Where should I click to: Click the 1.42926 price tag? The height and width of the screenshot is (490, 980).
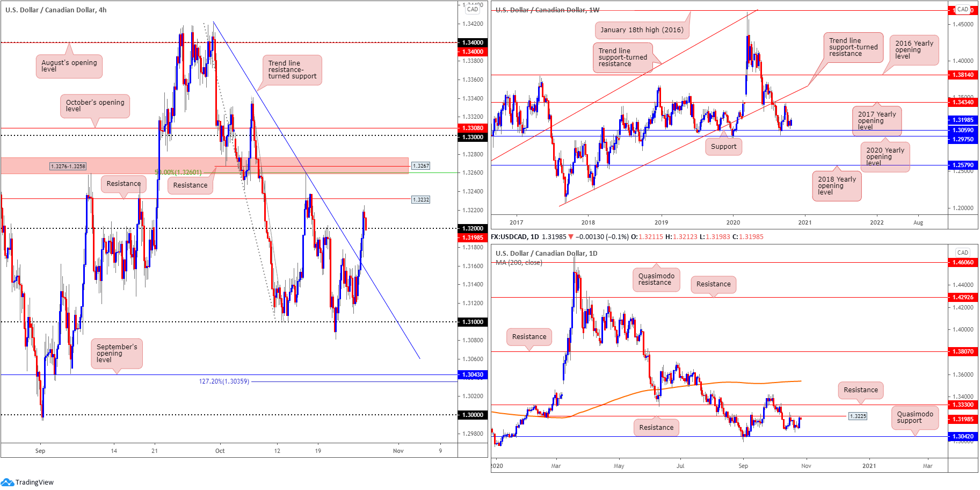click(963, 297)
